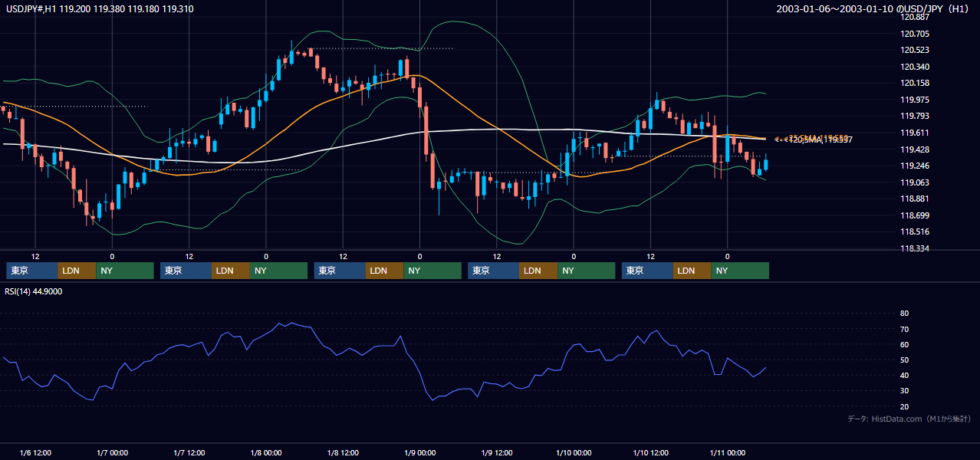This screenshot has width=980, height=460.
Task: Click the 1/10 00:00 time label
Action: (574, 453)
